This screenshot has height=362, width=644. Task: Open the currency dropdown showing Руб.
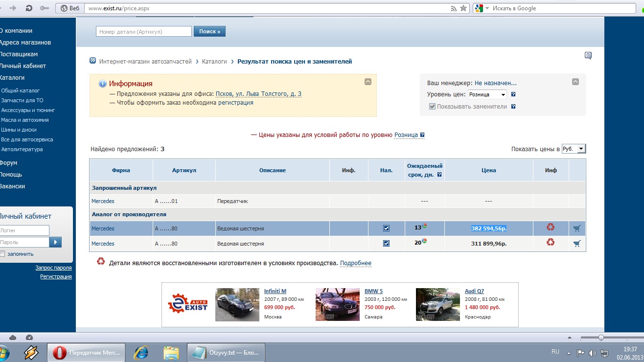tap(574, 149)
